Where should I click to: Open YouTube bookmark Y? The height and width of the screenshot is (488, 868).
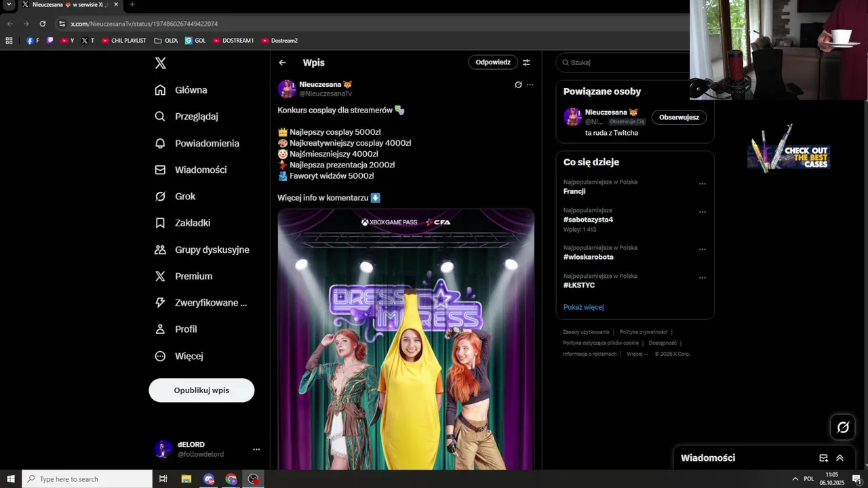click(67, 41)
